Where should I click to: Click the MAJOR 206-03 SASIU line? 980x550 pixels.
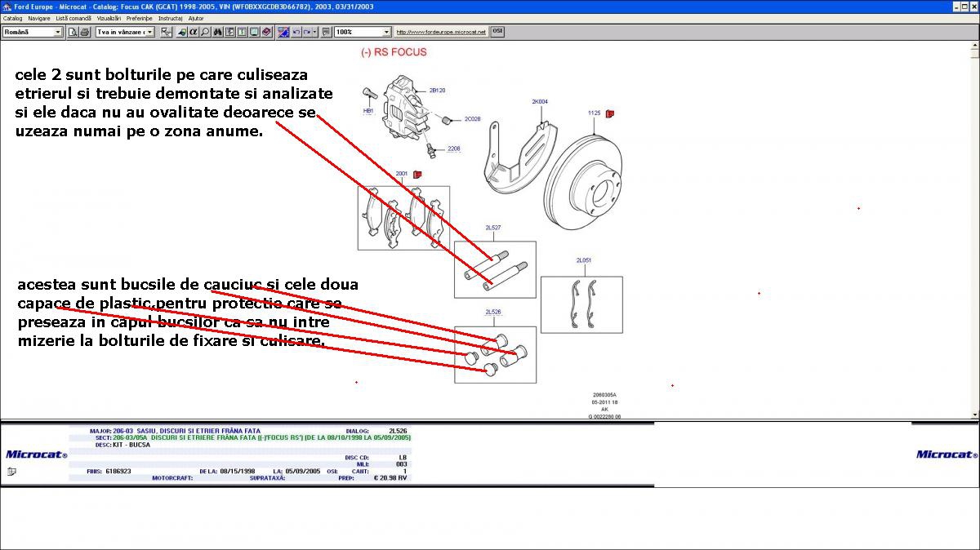(x=186, y=430)
